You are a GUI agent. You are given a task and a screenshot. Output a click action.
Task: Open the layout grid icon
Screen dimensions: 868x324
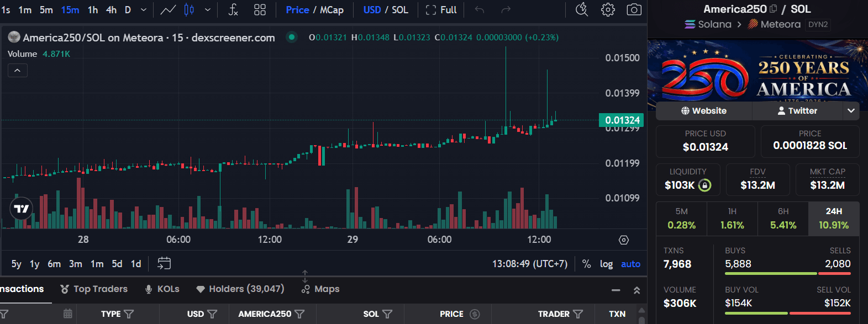coord(260,10)
